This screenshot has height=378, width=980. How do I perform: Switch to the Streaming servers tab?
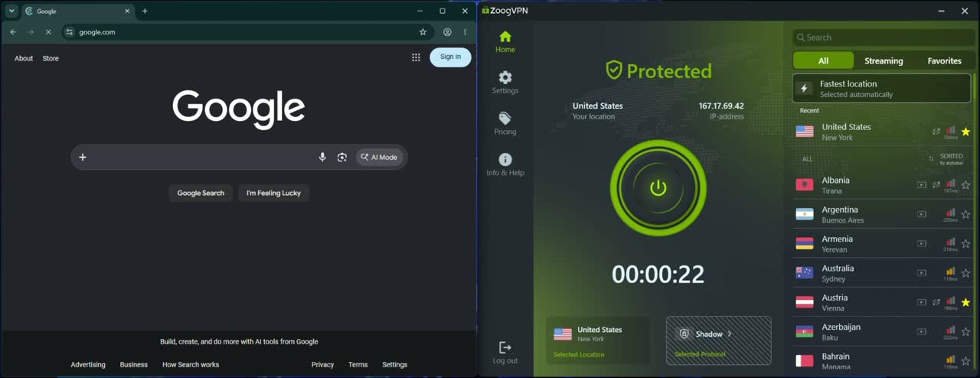pyautogui.click(x=884, y=60)
